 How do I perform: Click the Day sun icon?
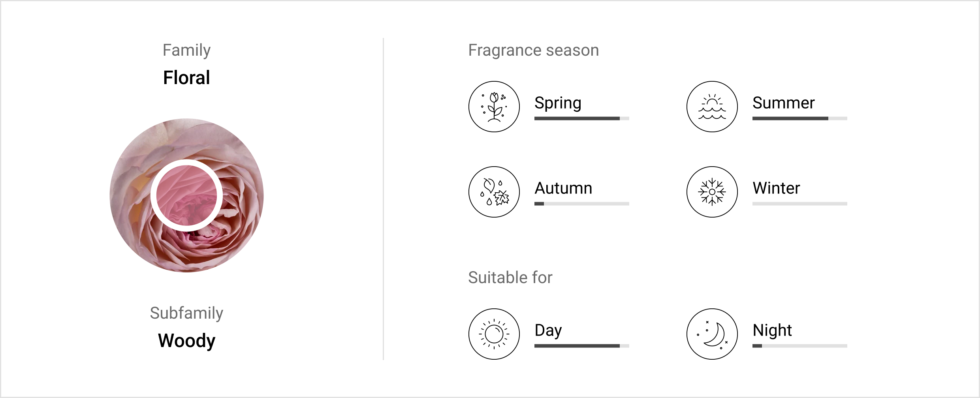pos(494,334)
